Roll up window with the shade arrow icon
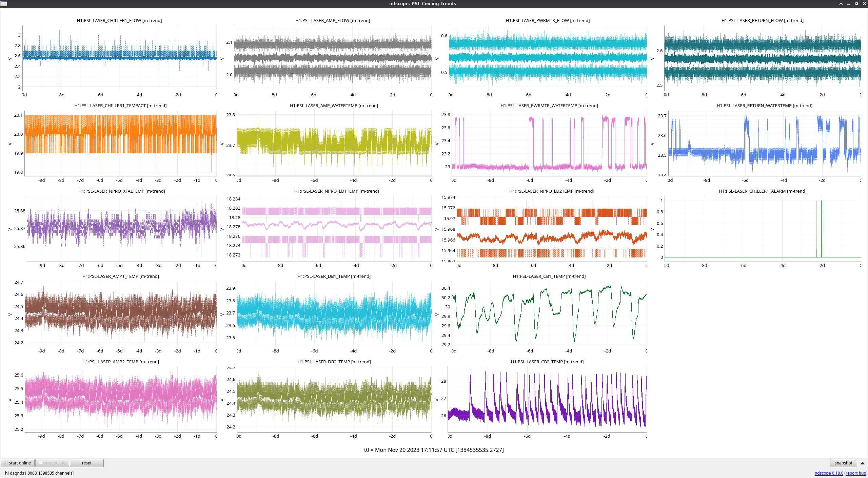868x478 pixels. tap(841, 4)
